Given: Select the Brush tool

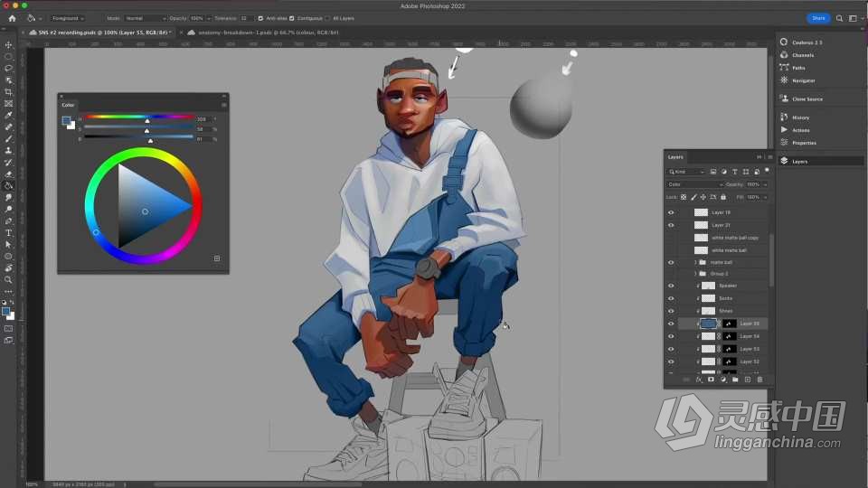Looking at the screenshot, I should pos(8,139).
